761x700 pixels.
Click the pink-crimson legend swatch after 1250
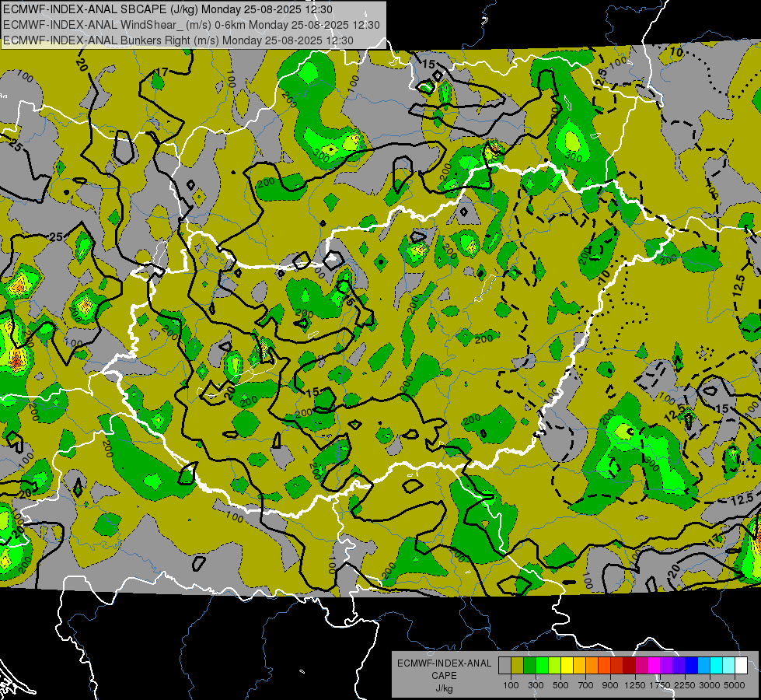pyautogui.click(x=641, y=666)
